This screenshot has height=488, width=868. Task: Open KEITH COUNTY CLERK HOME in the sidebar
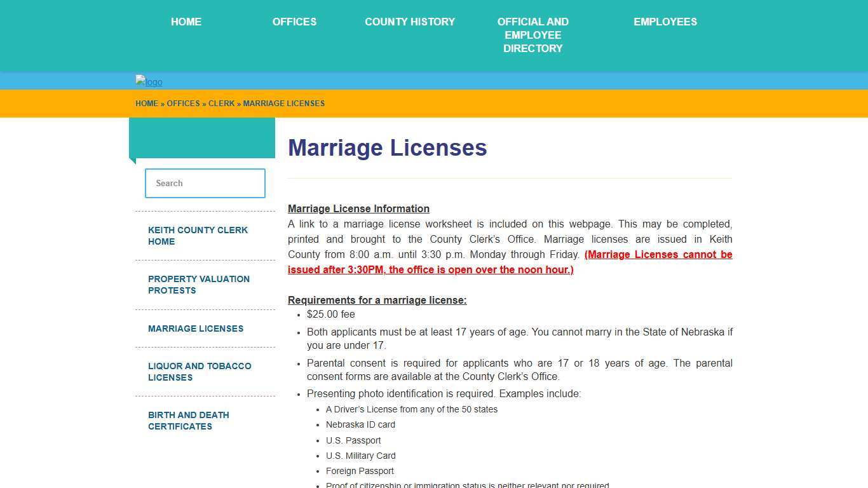coord(198,236)
